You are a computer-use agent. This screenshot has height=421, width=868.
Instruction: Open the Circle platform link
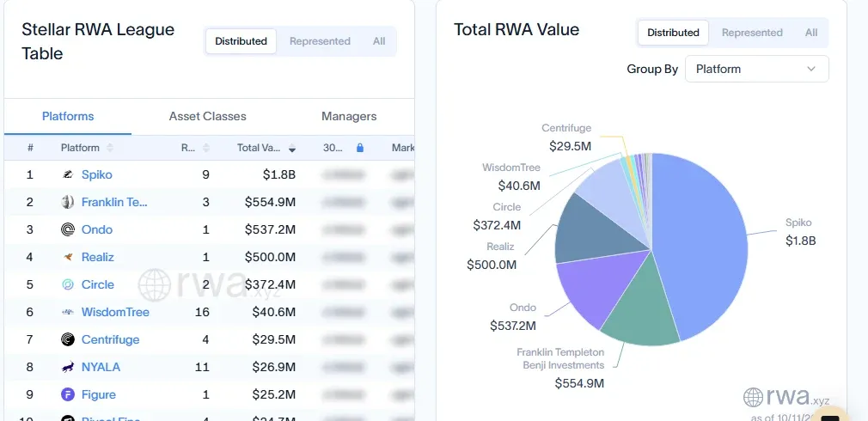(x=97, y=284)
